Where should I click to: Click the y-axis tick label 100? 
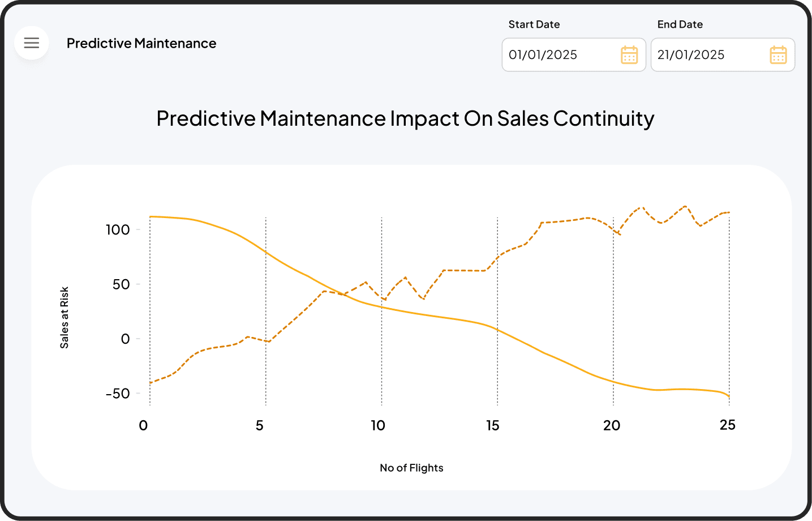pos(118,230)
